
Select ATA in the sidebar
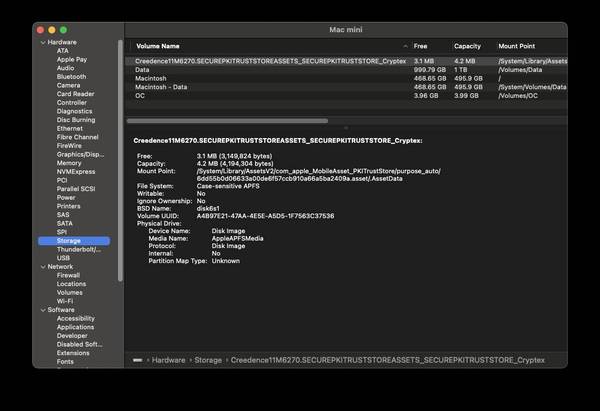[x=63, y=51]
